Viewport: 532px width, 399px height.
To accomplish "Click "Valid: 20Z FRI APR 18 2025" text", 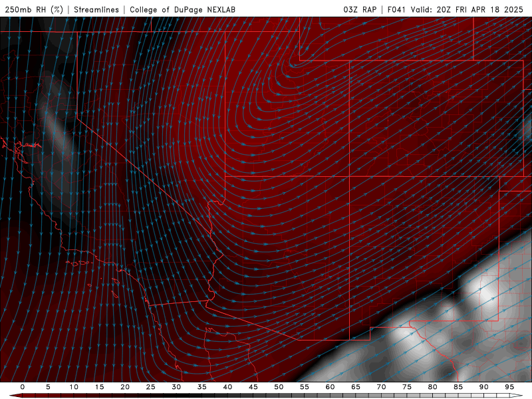I will (x=467, y=9).
